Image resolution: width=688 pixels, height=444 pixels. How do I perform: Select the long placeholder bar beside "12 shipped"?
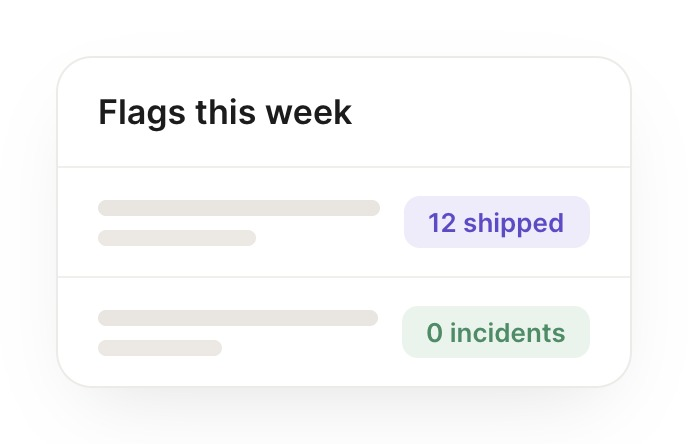239,208
